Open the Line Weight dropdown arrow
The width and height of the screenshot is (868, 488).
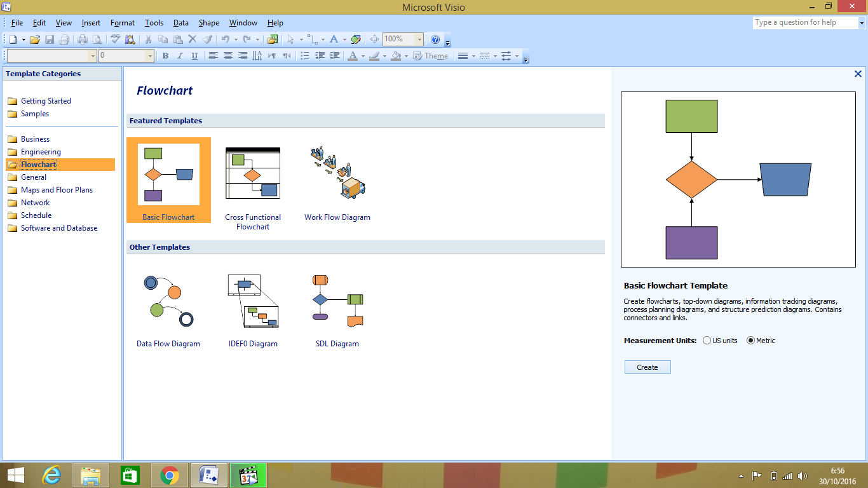[473, 56]
